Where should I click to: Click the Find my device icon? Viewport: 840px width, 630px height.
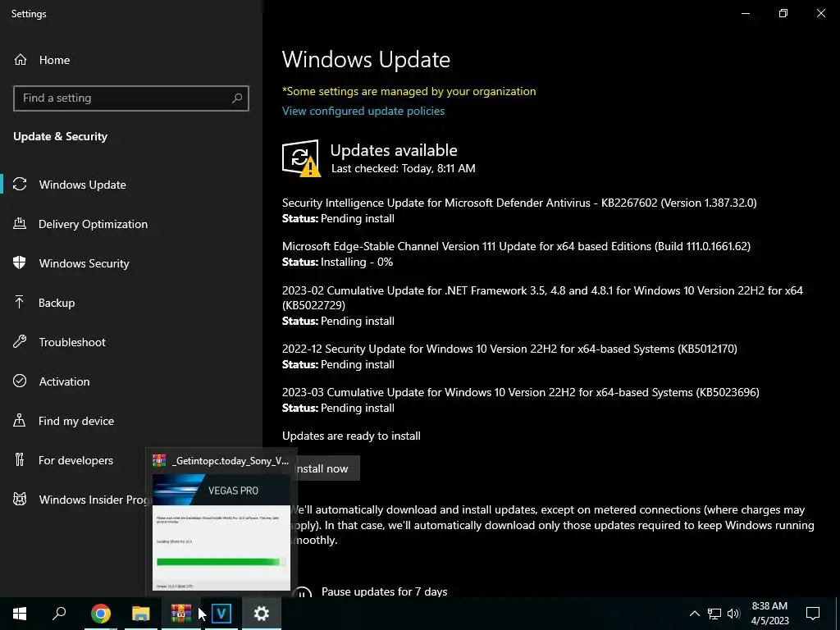[20, 421]
